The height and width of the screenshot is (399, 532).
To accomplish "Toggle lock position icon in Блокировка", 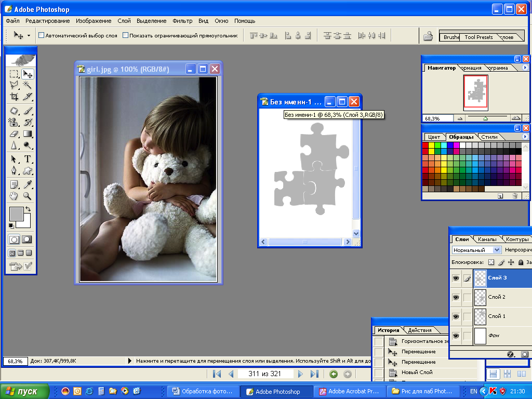I will click(511, 262).
